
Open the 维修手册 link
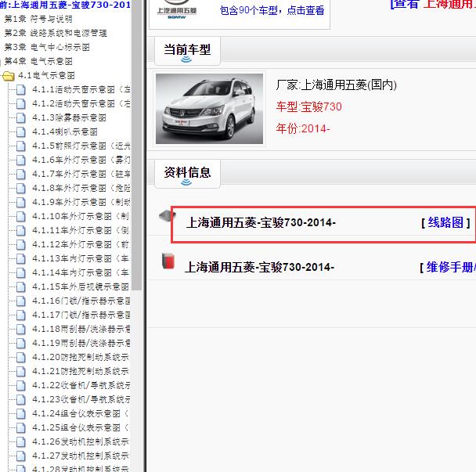click(450, 268)
